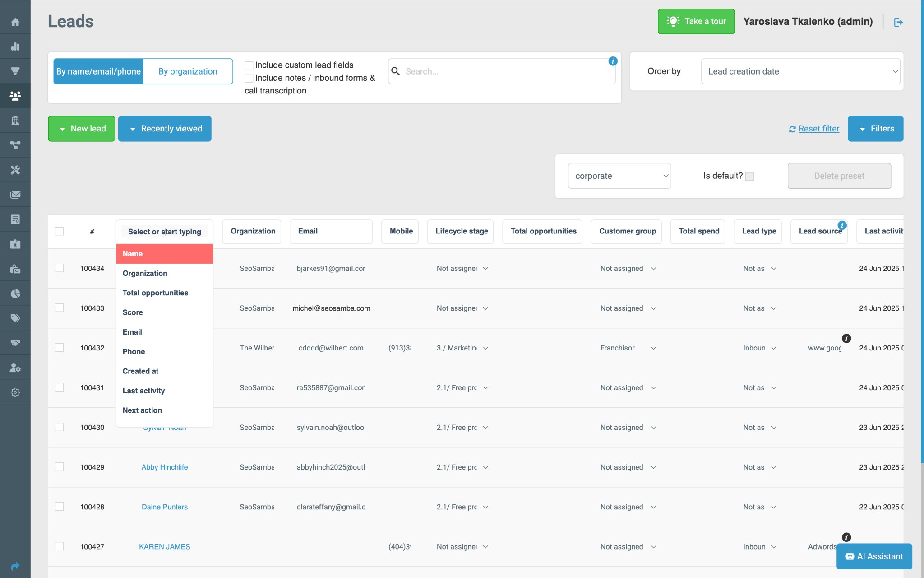Image resolution: width=924 pixels, height=578 pixels.
Task: Open the bar chart analytics icon
Action: pyautogui.click(x=15, y=47)
